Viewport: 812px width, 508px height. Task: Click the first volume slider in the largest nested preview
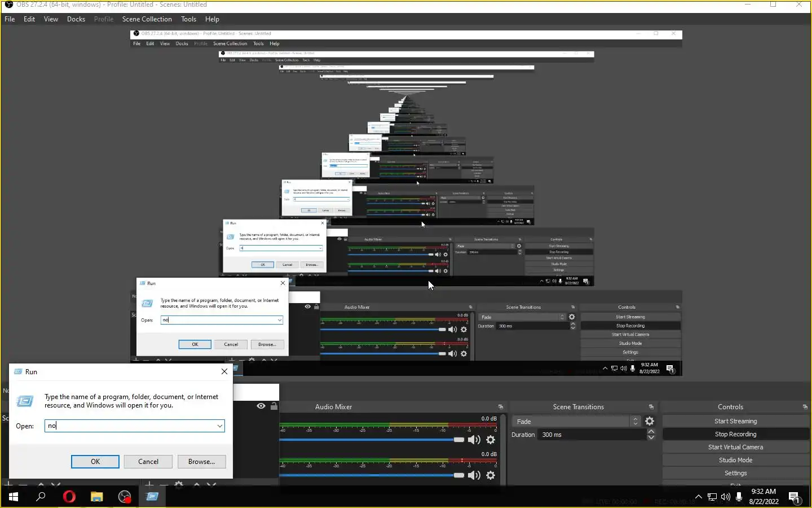tap(383, 330)
